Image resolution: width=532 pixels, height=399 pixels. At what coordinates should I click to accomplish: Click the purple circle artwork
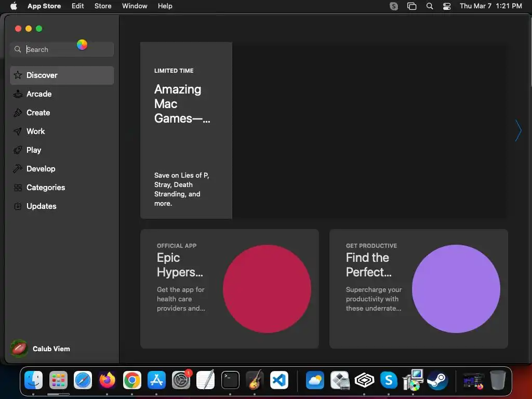(456, 289)
